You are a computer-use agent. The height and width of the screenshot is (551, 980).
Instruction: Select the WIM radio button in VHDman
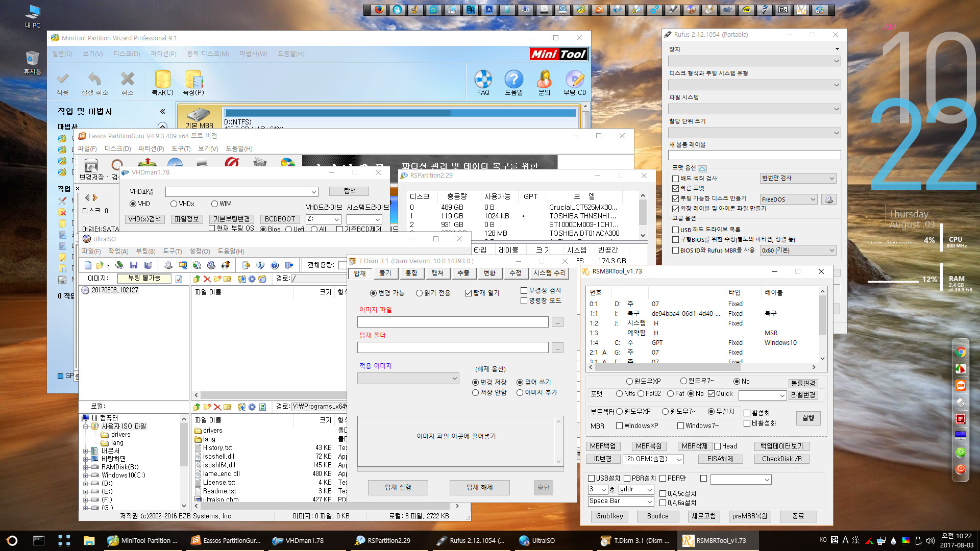(214, 204)
